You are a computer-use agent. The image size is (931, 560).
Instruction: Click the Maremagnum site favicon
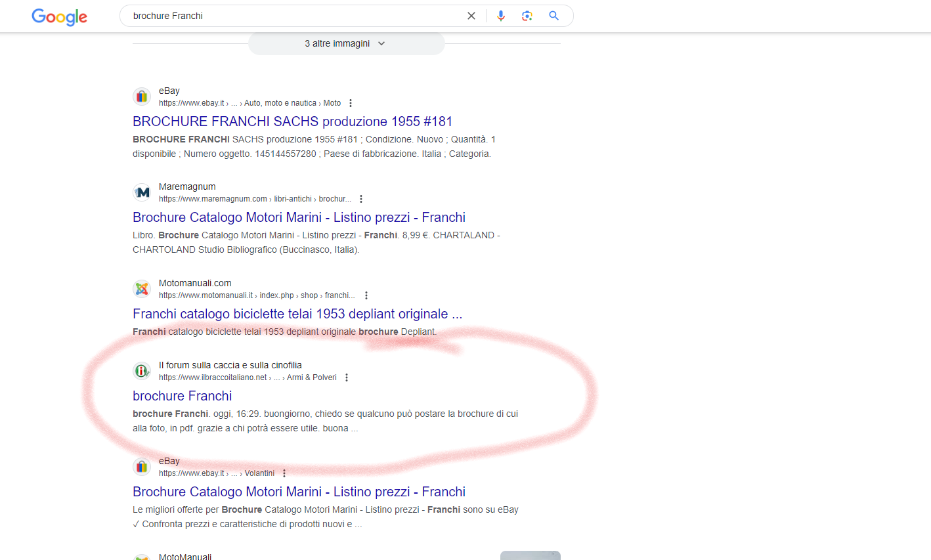pyautogui.click(x=142, y=192)
